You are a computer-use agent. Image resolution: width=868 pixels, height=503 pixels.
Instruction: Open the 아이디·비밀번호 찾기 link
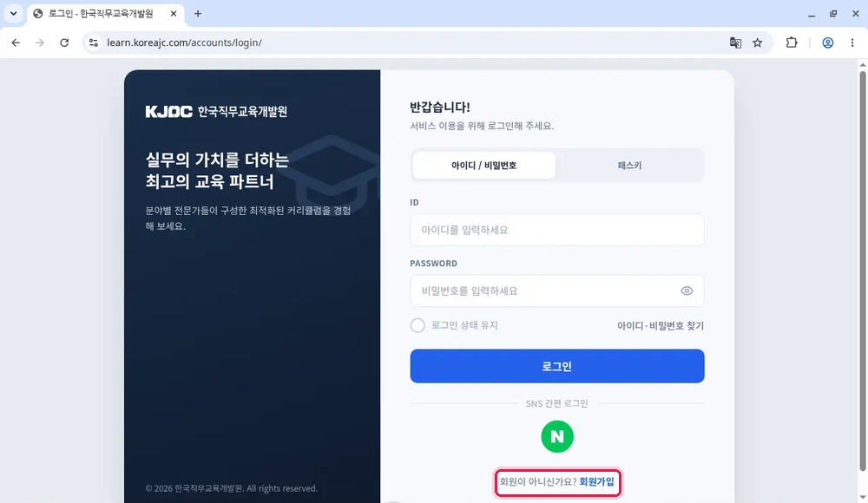point(661,325)
